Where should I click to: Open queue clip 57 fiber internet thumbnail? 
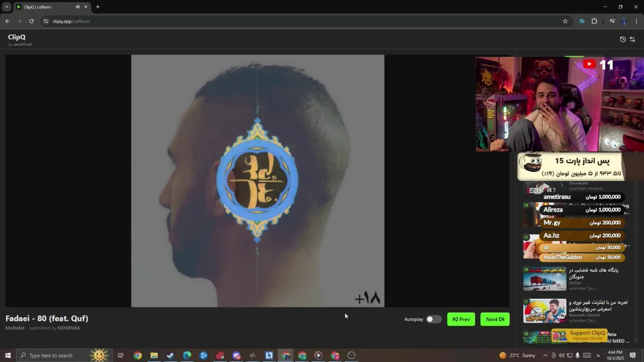tap(545, 311)
